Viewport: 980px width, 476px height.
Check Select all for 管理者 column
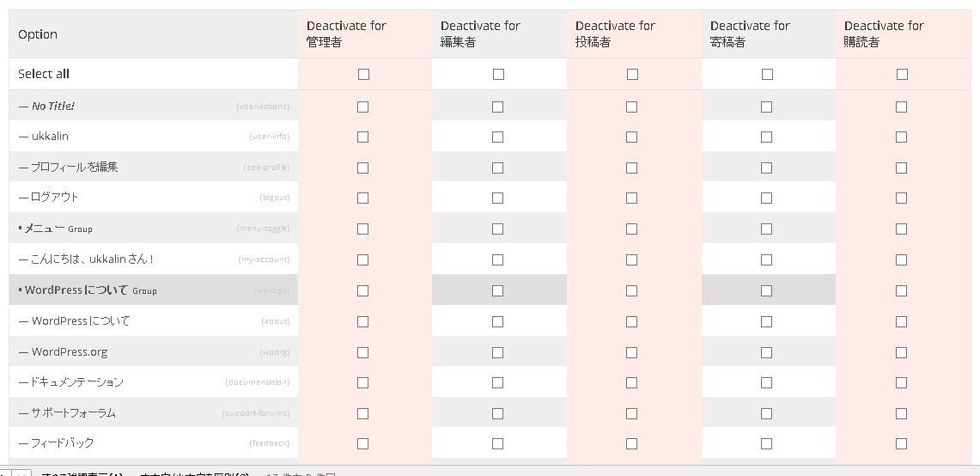pyautogui.click(x=363, y=75)
